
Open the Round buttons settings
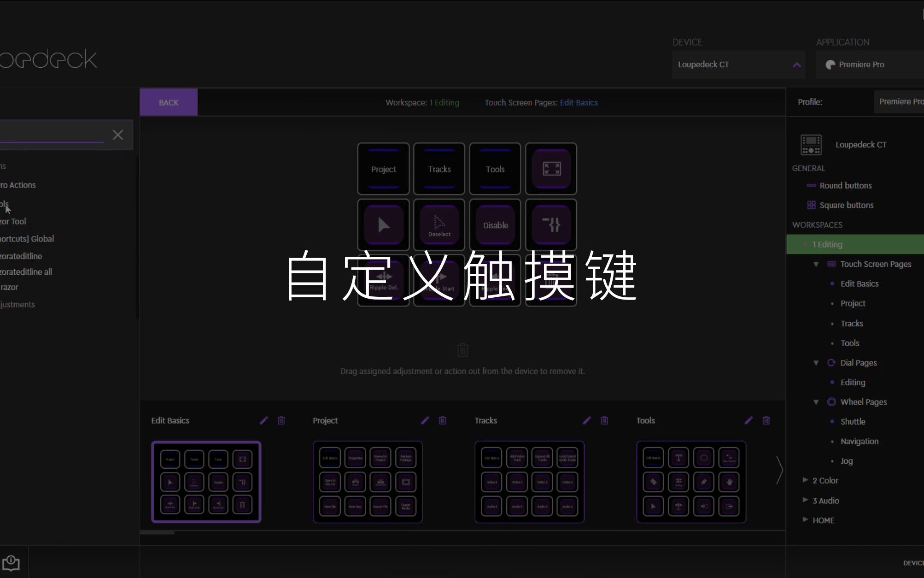click(845, 185)
